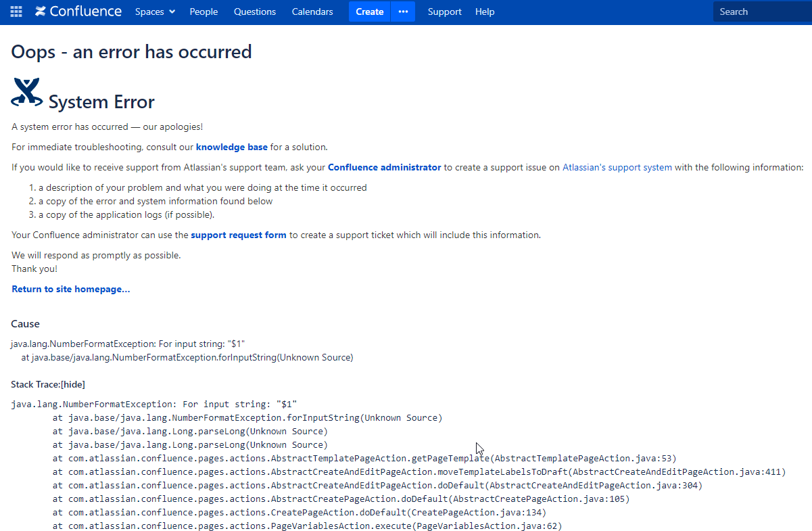The width and height of the screenshot is (812, 531).
Task: Collapse stack trace with hide link
Action: click(x=73, y=384)
